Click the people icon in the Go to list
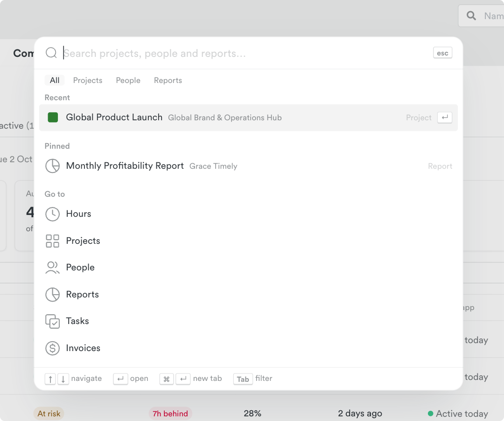Image resolution: width=504 pixels, height=421 pixels. pos(52,268)
